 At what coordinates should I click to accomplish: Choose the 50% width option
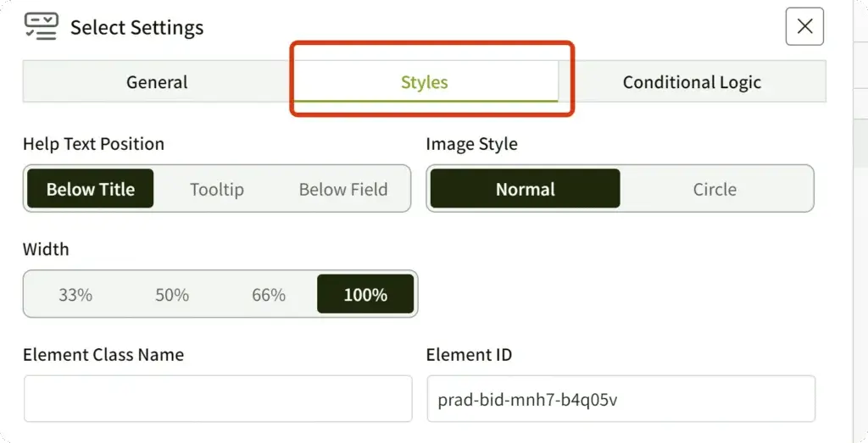(172, 295)
